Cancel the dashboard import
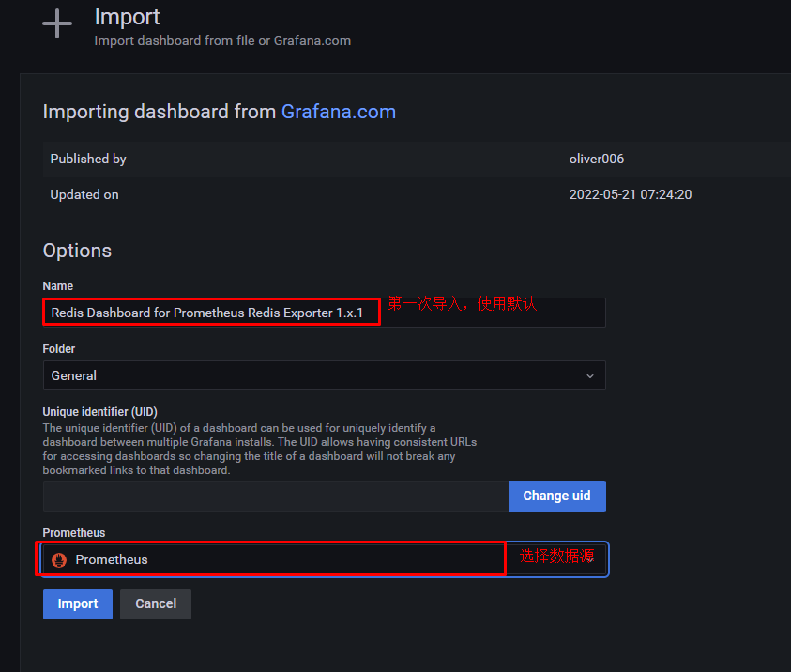 [156, 603]
